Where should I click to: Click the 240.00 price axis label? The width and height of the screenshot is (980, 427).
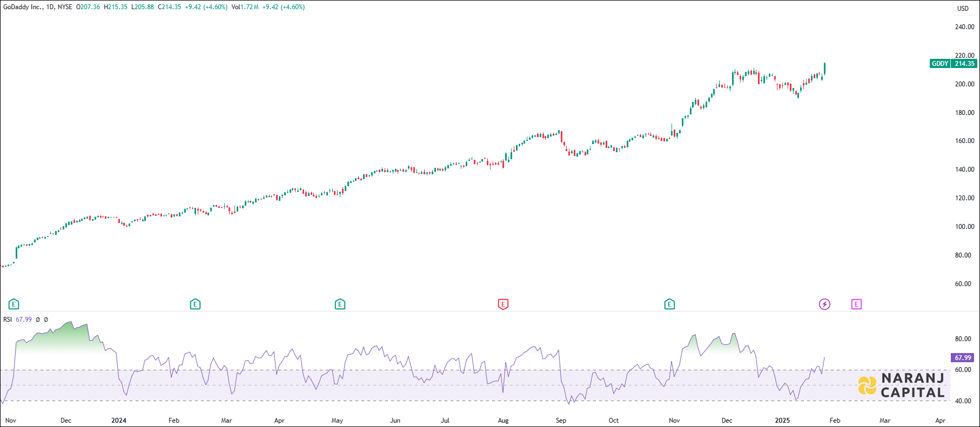[964, 27]
